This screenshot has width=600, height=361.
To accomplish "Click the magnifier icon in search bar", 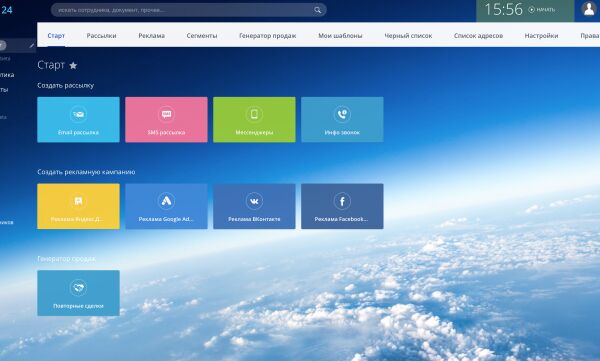I will [x=317, y=10].
